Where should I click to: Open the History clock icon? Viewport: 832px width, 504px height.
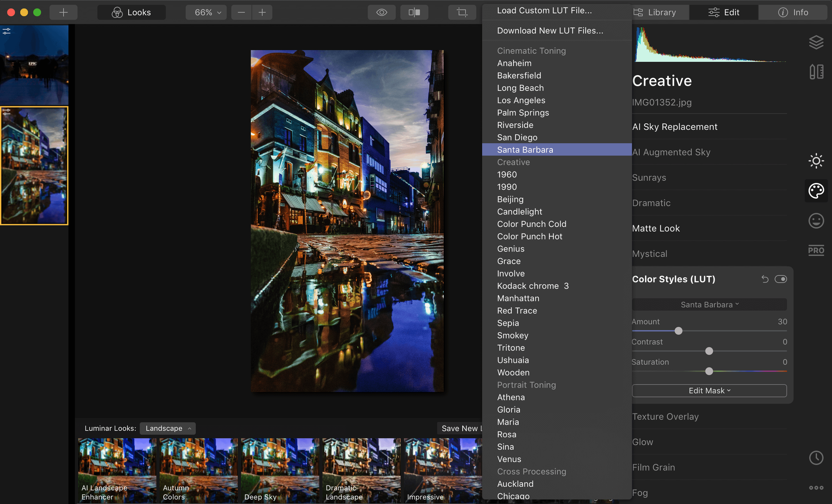[x=816, y=458]
